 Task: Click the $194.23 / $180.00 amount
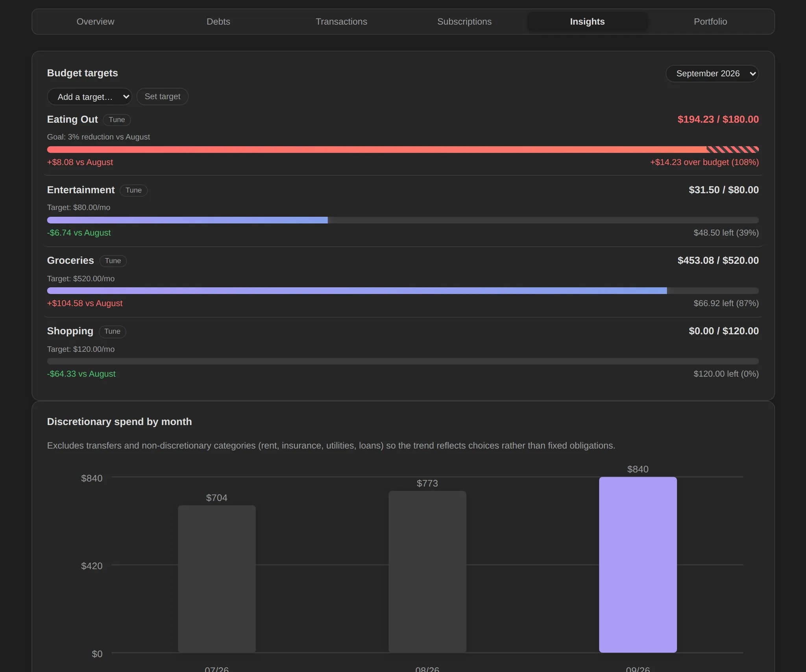pos(718,119)
